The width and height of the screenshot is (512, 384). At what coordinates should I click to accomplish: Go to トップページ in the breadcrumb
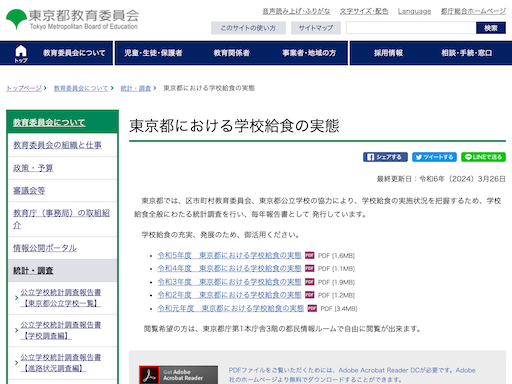pyautogui.click(x=24, y=88)
